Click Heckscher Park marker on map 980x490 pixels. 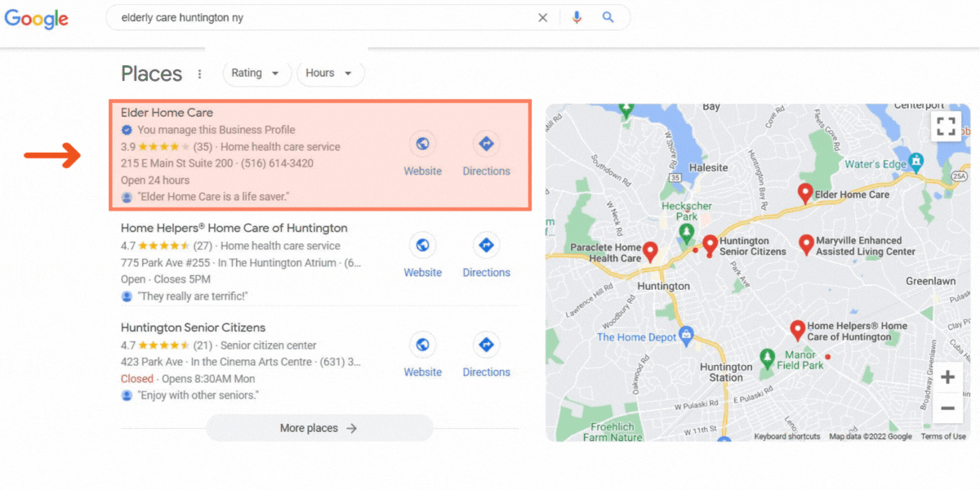pyautogui.click(x=687, y=234)
